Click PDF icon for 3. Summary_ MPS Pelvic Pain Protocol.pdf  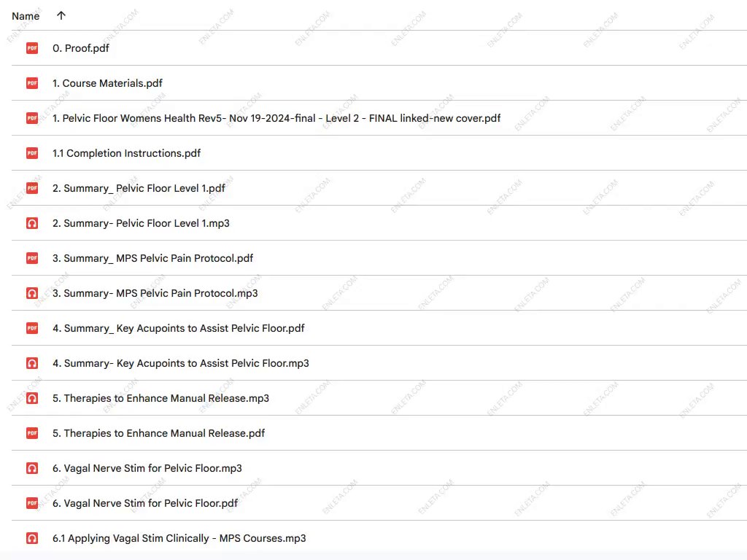(x=32, y=258)
